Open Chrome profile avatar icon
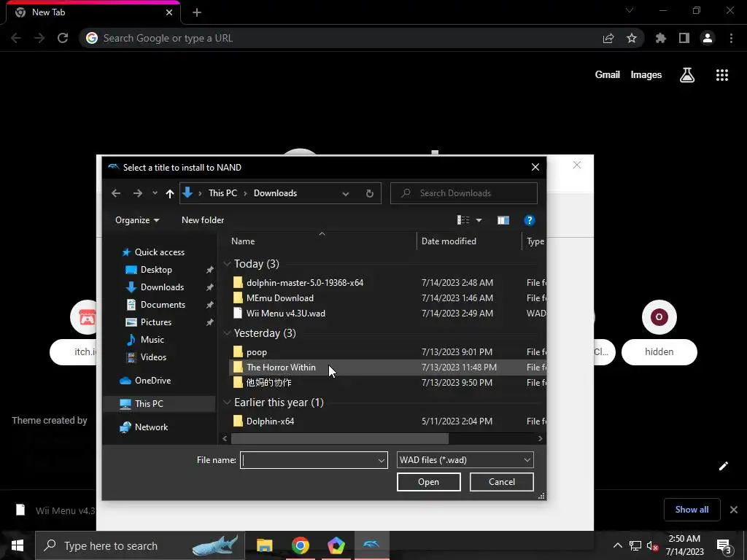 (x=708, y=38)
